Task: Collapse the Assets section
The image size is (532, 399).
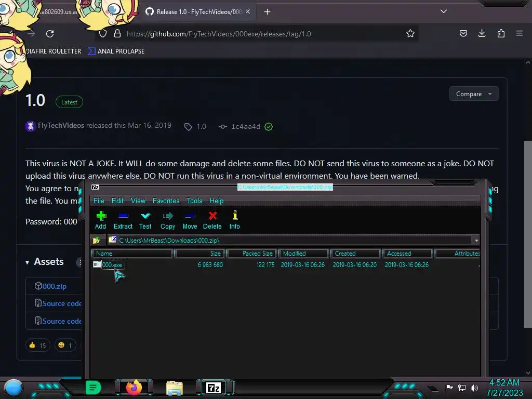Action: pos(45,262)
